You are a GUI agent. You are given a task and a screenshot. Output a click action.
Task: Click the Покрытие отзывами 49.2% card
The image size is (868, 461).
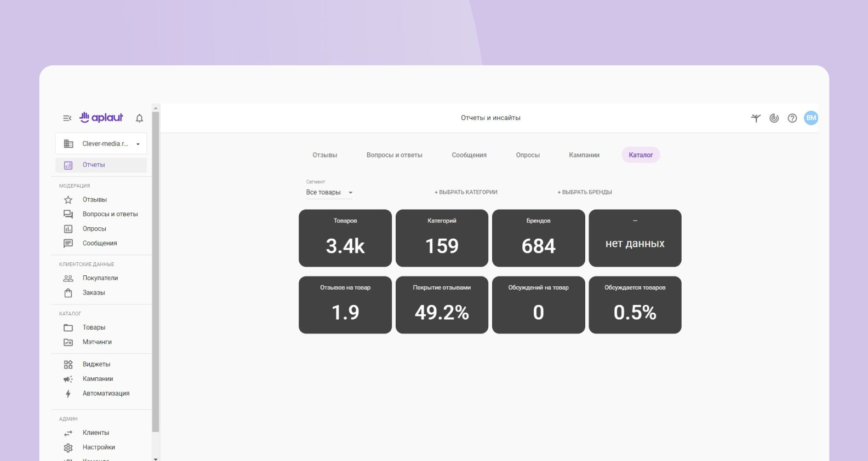pyautogui.click(x=442, y=305)
